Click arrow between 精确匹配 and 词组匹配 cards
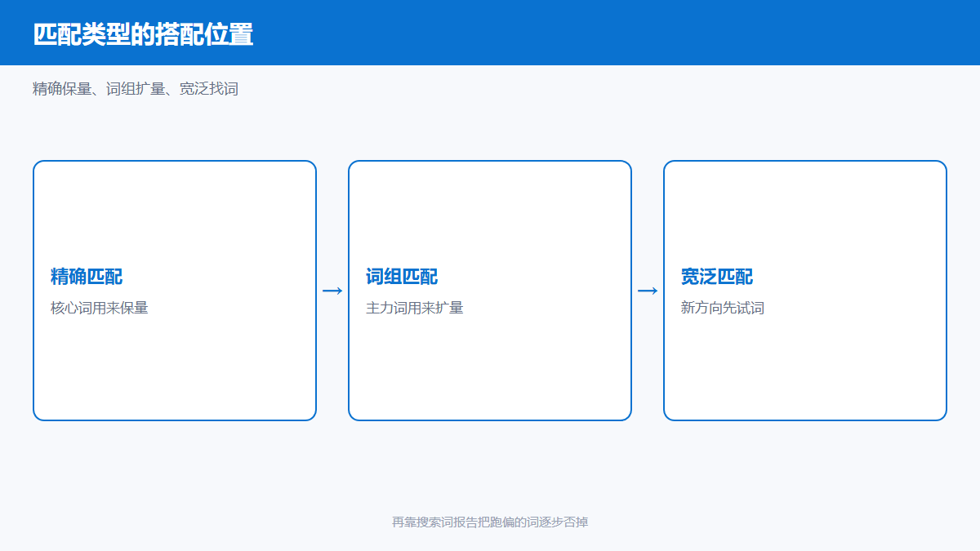Viewport: 980px width, 551px height. pos(332,291)
